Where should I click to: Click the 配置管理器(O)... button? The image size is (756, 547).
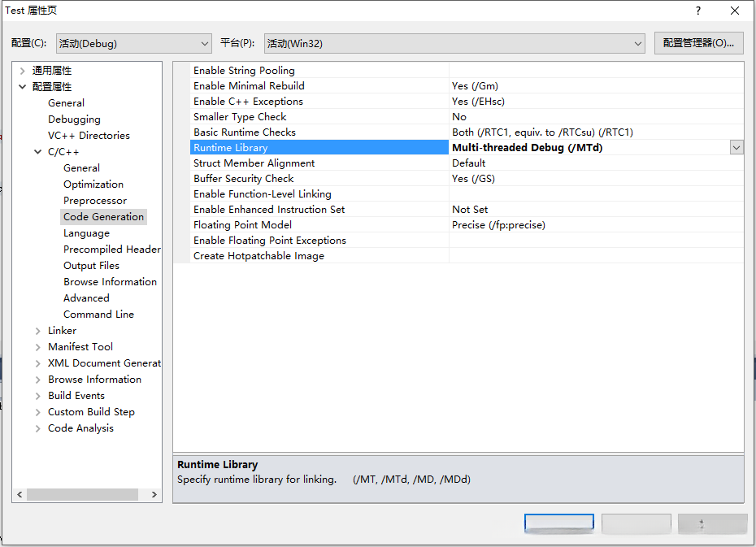pos(698,43)
